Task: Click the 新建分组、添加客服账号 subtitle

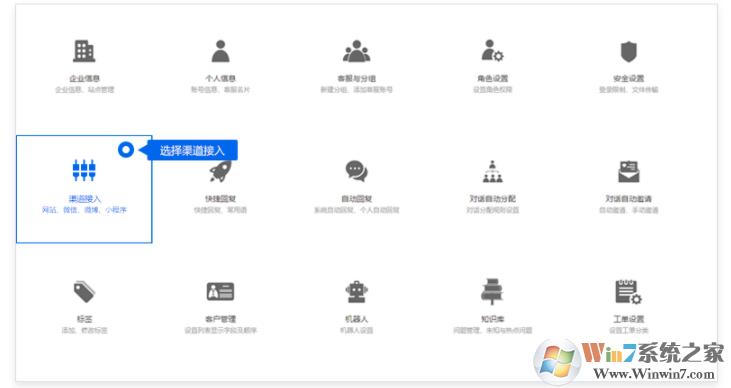Action: (357, 90)
